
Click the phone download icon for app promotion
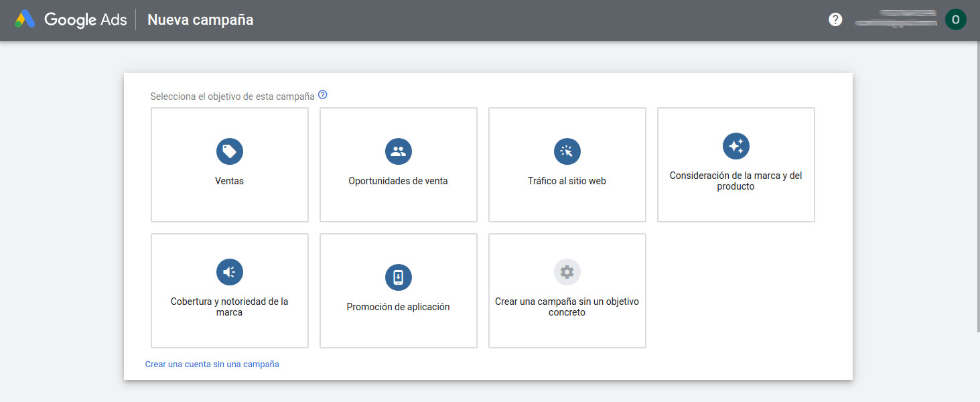tap(399, 277)
